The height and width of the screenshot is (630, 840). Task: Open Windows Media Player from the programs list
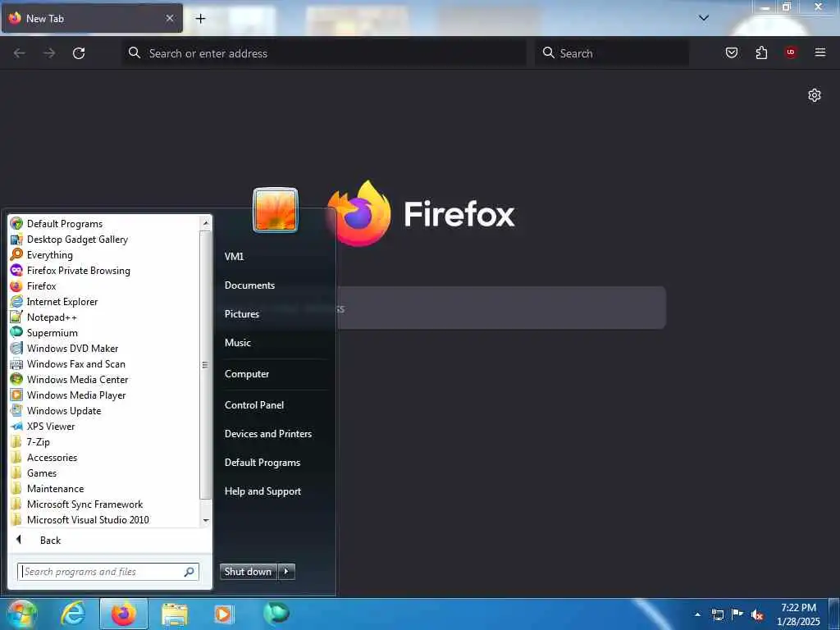tap(76, 395)
